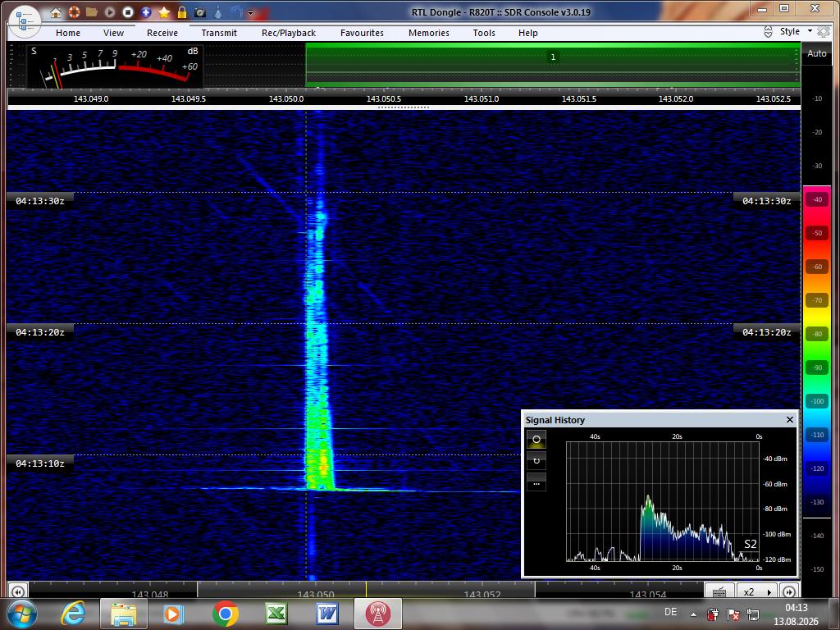The height and width of the screenshot is (630, 840).
Task: Click the -40 red color scale level
Action: click(x=817, y=200)
